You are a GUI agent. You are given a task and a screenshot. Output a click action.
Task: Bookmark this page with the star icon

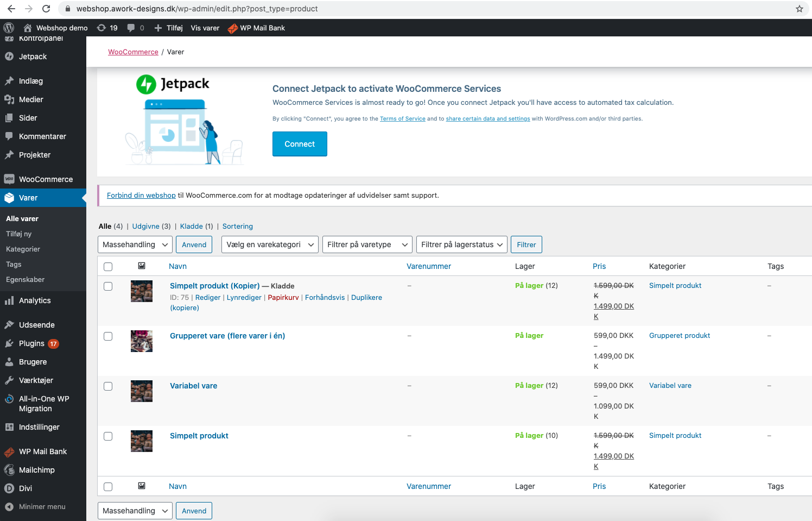click(800, 9)
